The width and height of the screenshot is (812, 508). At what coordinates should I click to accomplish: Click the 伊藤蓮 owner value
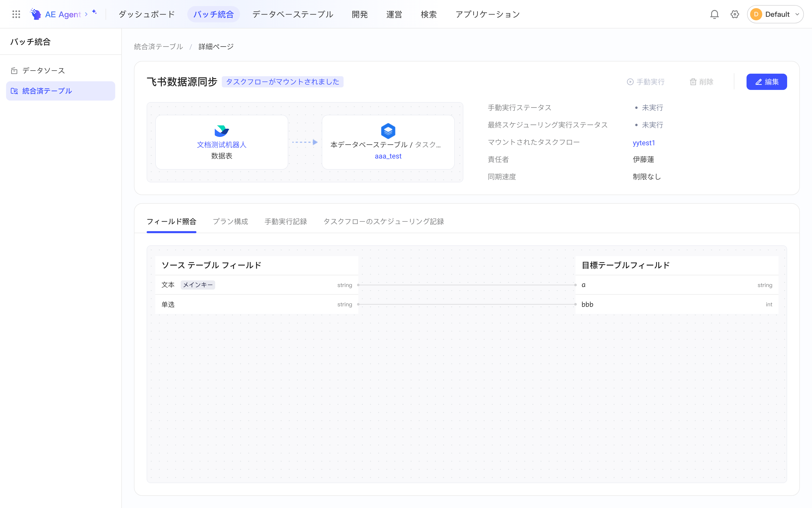coord(643,159)
